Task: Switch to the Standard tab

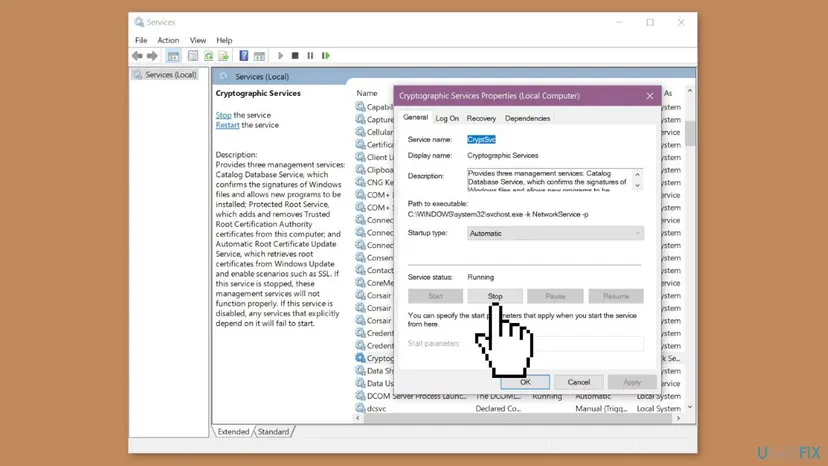Action: pyautogui.click(x=273, y=432)
